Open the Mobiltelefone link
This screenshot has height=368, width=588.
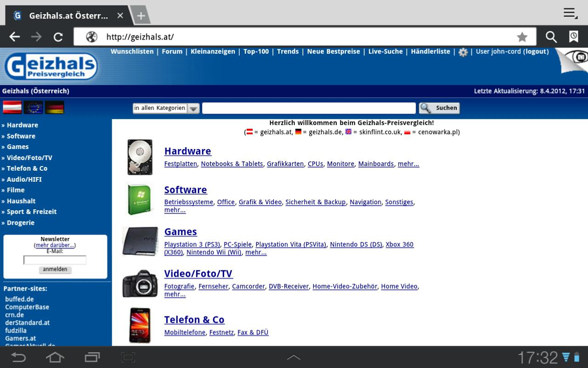click(185, 332)
